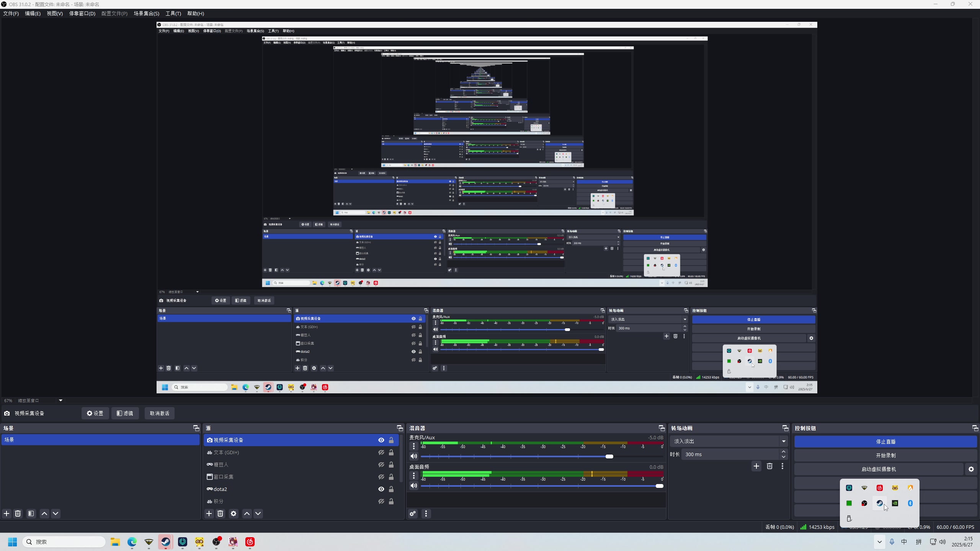Click 停止直播 to stop streaming
The image size is (980, 551).
pos(885,442)
